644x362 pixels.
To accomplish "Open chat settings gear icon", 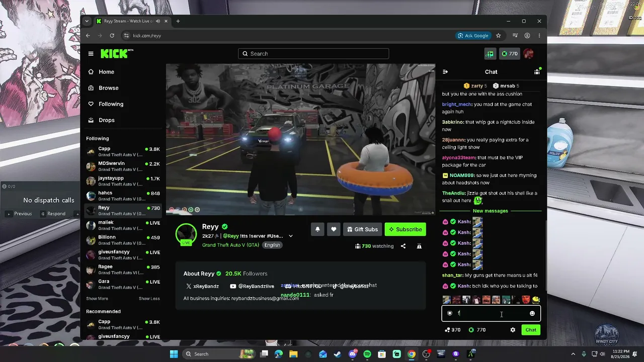I will tap(513, 330).
